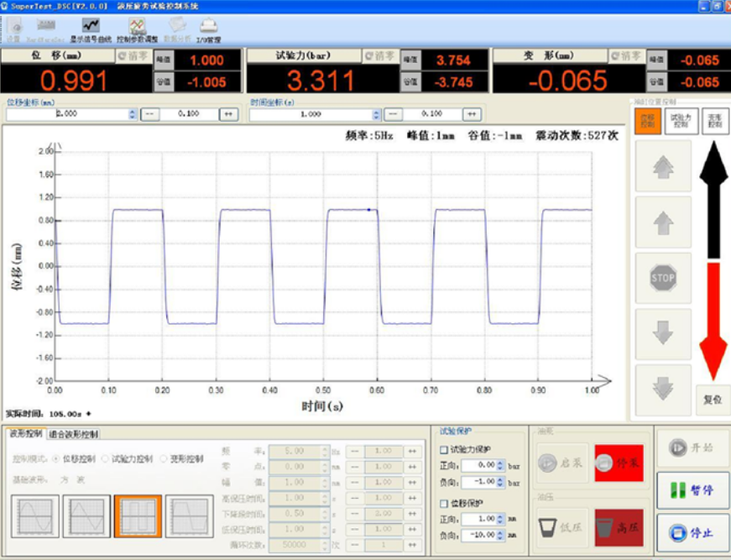Click the 位移坐标 ++ increment button

227,114
